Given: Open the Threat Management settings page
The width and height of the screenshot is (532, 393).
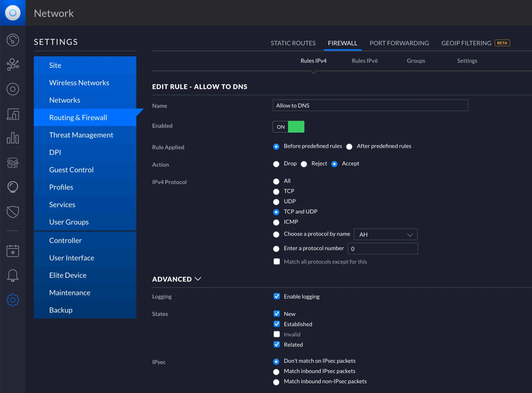Looking at the screenshot, I should coord(81,135).
